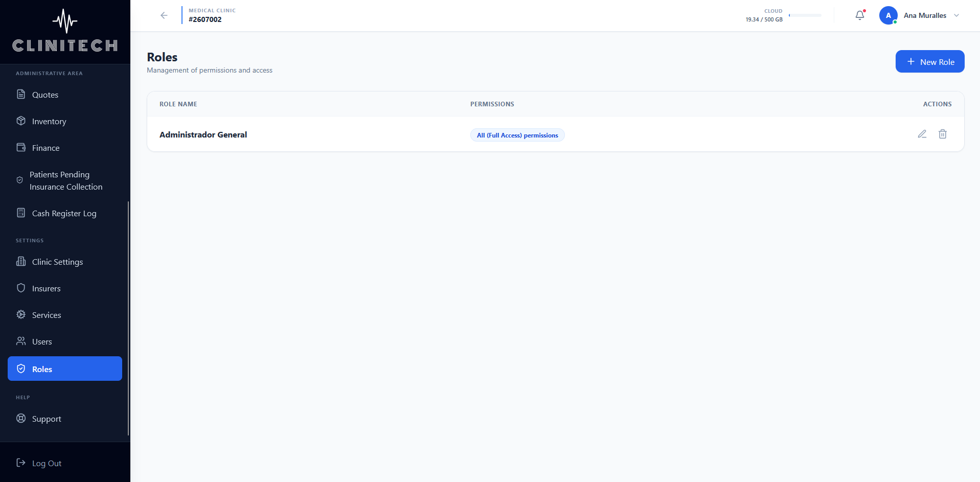
Task: Open the notifications bell
Action: 860,15
